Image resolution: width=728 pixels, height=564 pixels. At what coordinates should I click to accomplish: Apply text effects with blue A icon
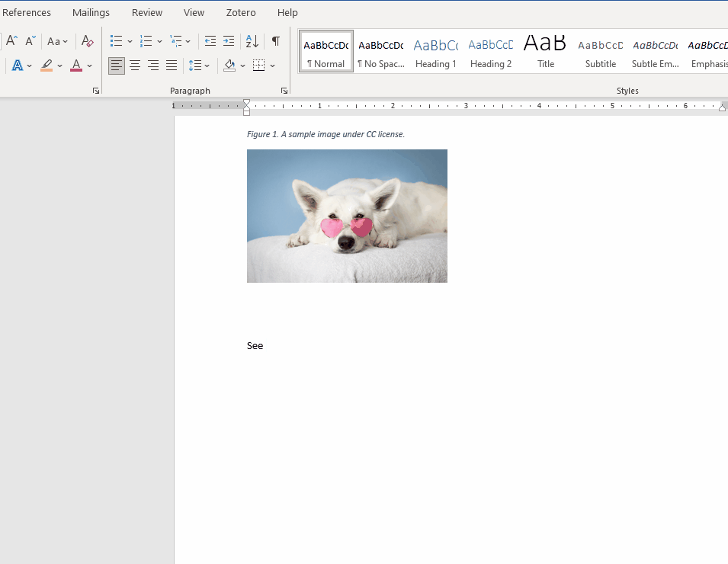click(18, 66)
